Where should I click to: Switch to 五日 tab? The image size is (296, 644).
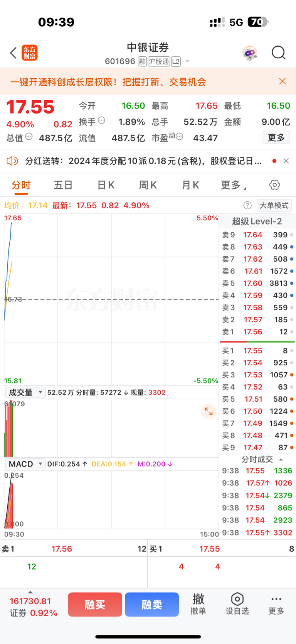[x=63, y=185]
